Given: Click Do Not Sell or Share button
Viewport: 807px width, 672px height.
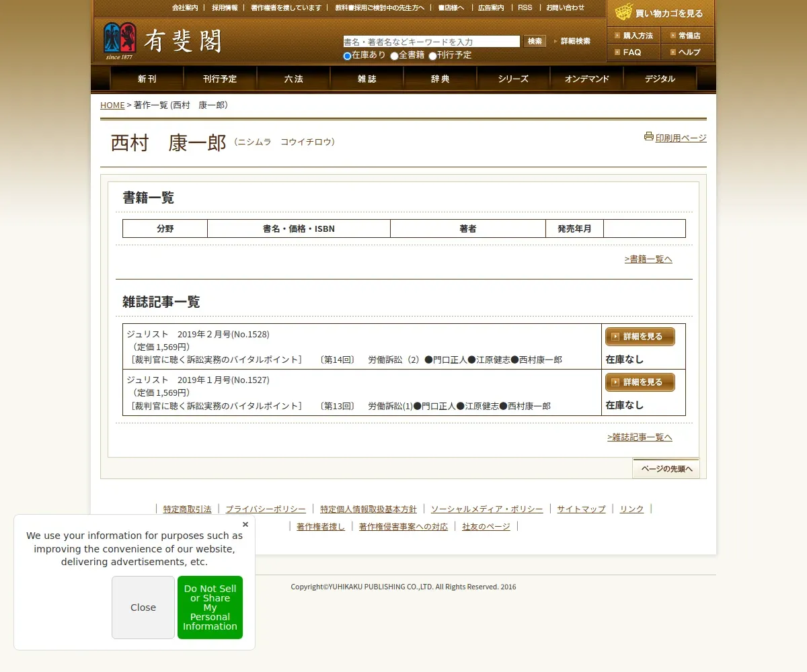Looking at the screenshot, I should (210, 607).
